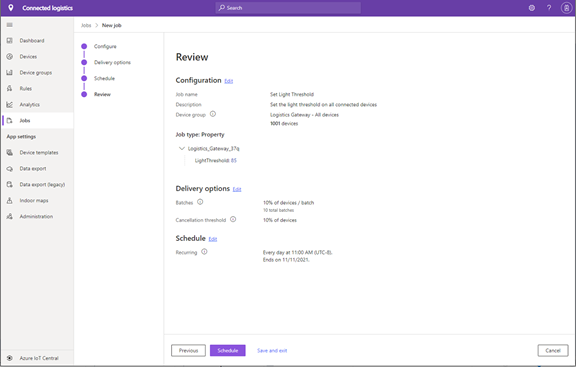Open the help question mark icon
This screenshot has height=367, width=576.
pos(549,8)
